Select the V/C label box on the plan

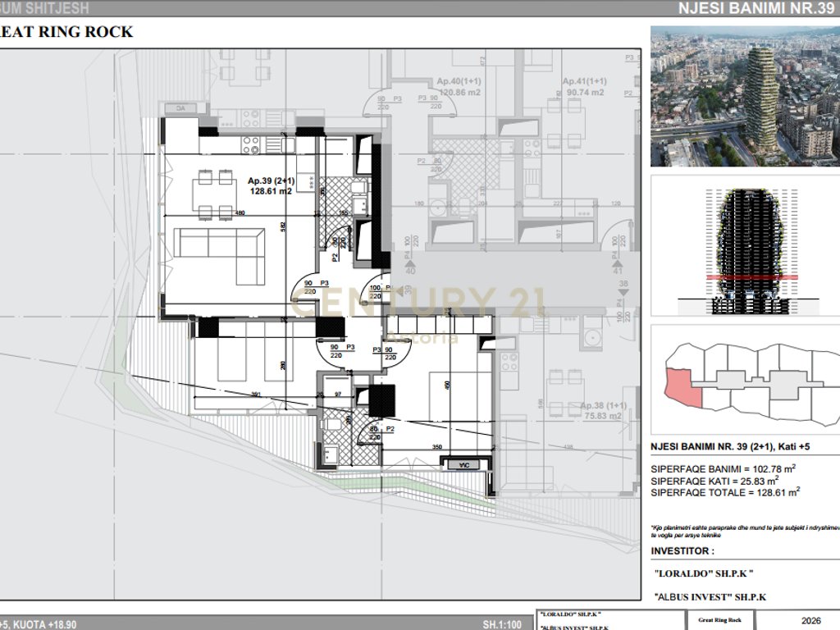[464, 465]
